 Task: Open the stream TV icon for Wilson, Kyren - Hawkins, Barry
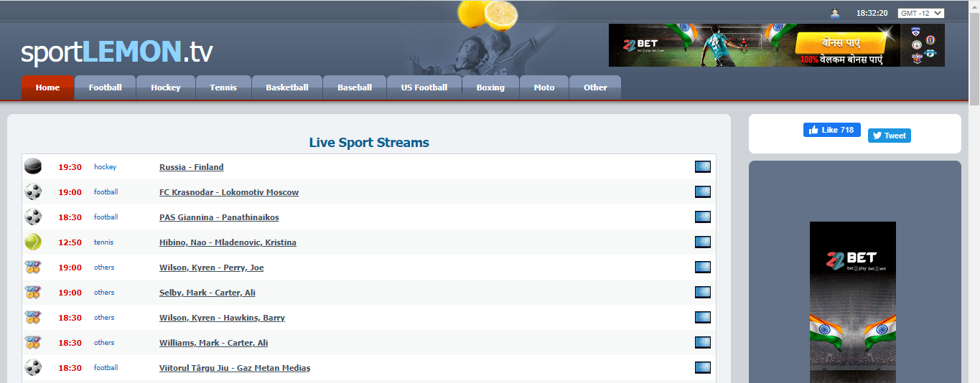(x=703, y=318)
